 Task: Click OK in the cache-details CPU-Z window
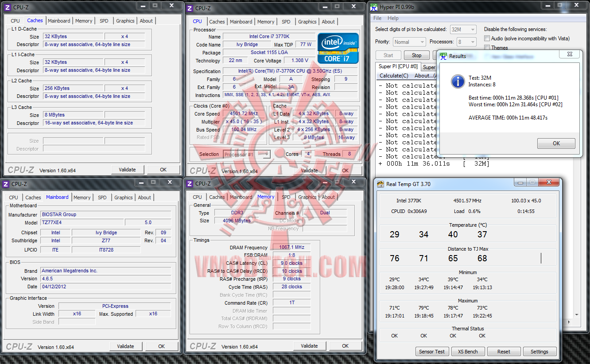(x=163, y=170)
